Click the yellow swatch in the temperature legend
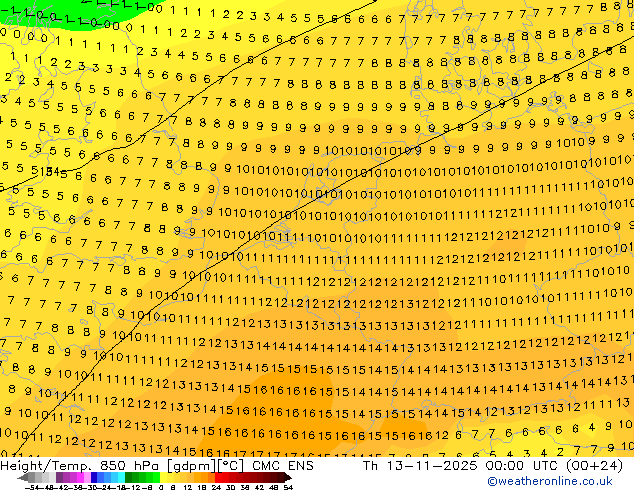This screenshot has width=634, height=490. click(163, 477)
